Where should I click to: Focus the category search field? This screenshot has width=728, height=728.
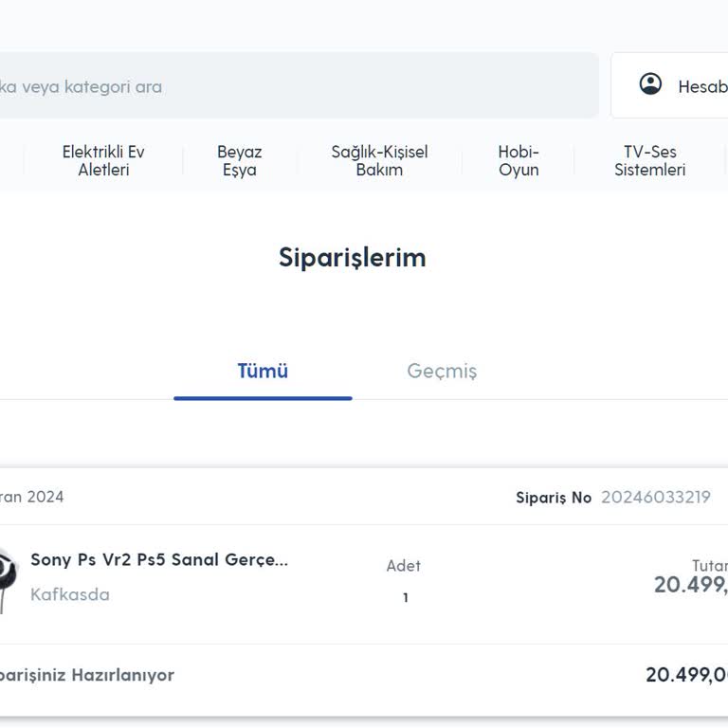(299, 85)
